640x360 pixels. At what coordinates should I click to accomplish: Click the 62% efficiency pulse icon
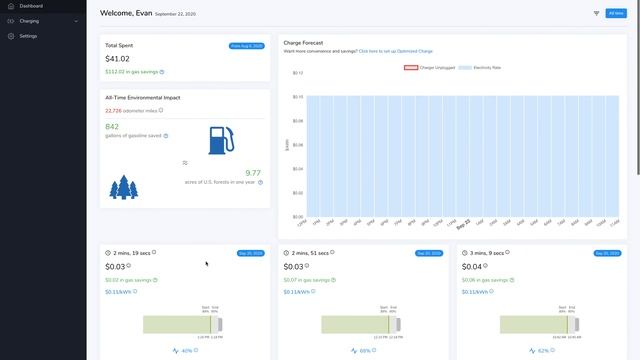[x=532, y=351]
